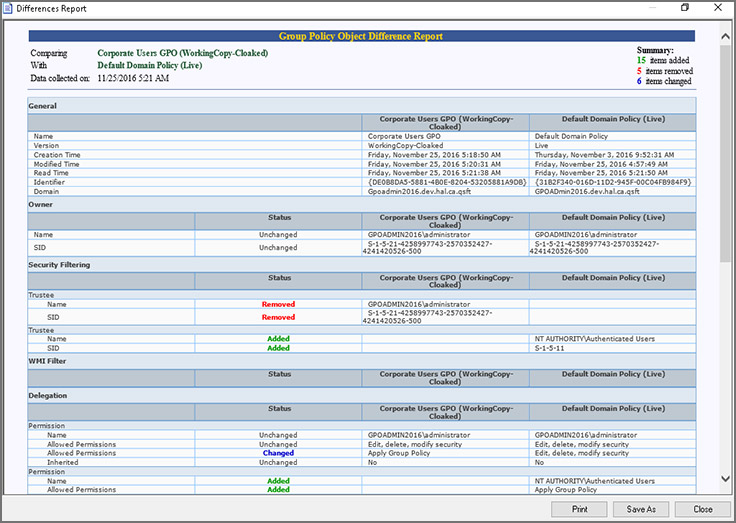The image size is (736, 523).
Task: Click the {DE0B8DA5-5881-4B0E-8204-53205881A9DB} identifier value
Action: point(447,182)
